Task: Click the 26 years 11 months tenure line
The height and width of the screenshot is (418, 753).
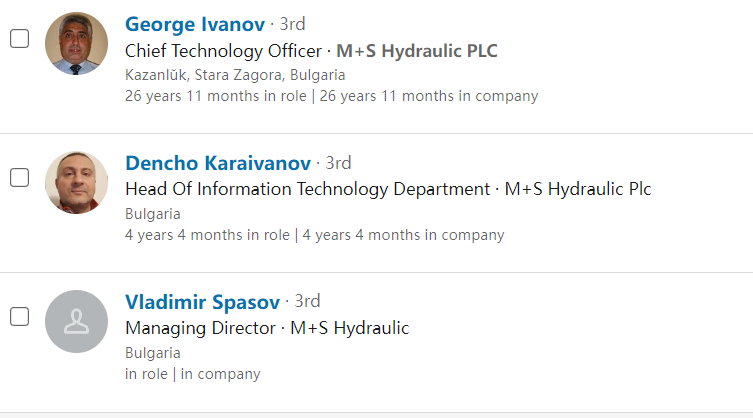Action: [x=331, y=96]
